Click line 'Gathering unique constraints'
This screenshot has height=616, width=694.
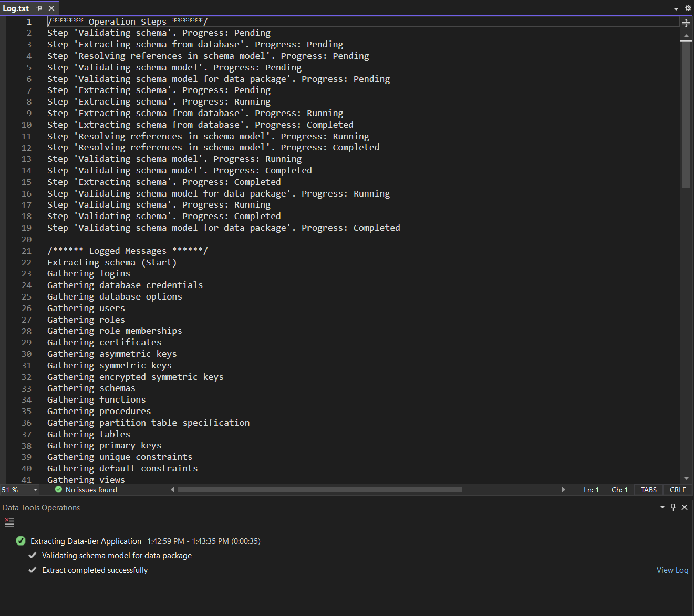[x=120, y=457]
